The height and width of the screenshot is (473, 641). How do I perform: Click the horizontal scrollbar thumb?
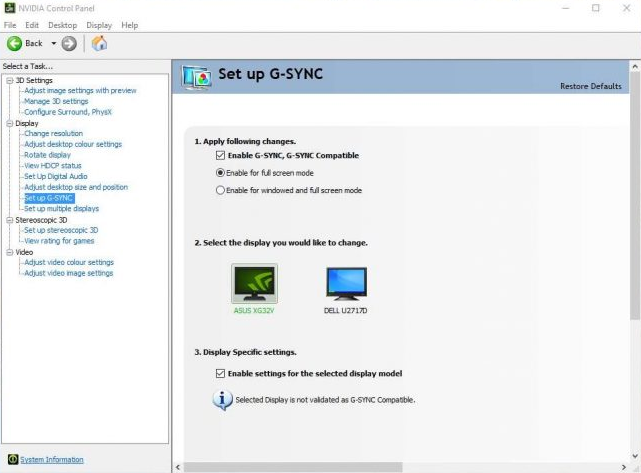pyautogui.click(x=293, y=467)
